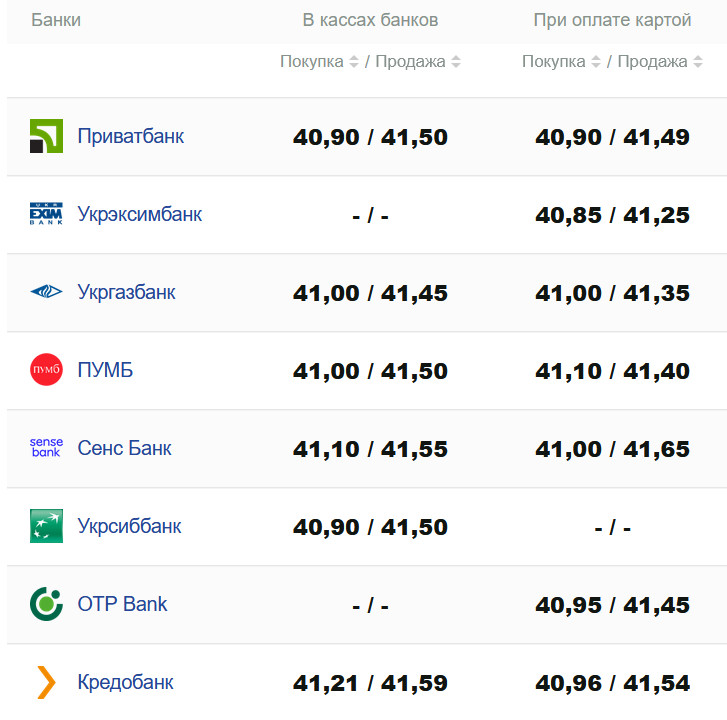Click the Ukrgasbank logo icon
This screenshot has height=720, width=727.
tap(46, 292)
